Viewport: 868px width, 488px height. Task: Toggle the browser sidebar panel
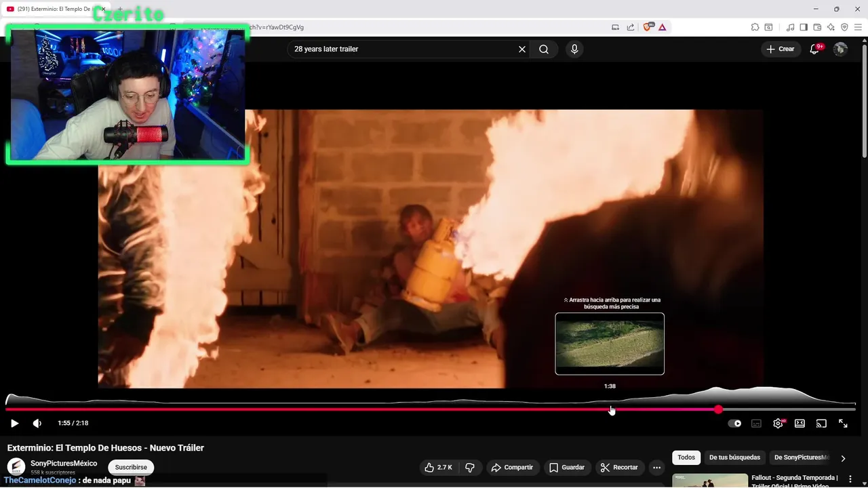point(804,27)
